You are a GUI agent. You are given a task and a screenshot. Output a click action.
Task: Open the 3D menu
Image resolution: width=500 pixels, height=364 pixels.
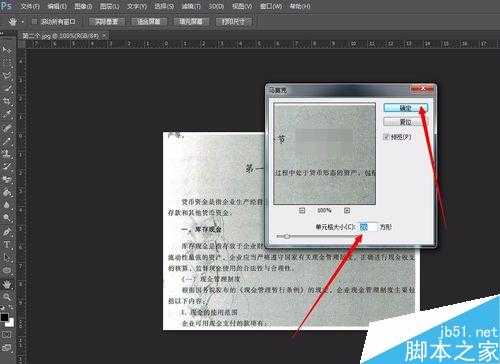(x=216, y=6)
